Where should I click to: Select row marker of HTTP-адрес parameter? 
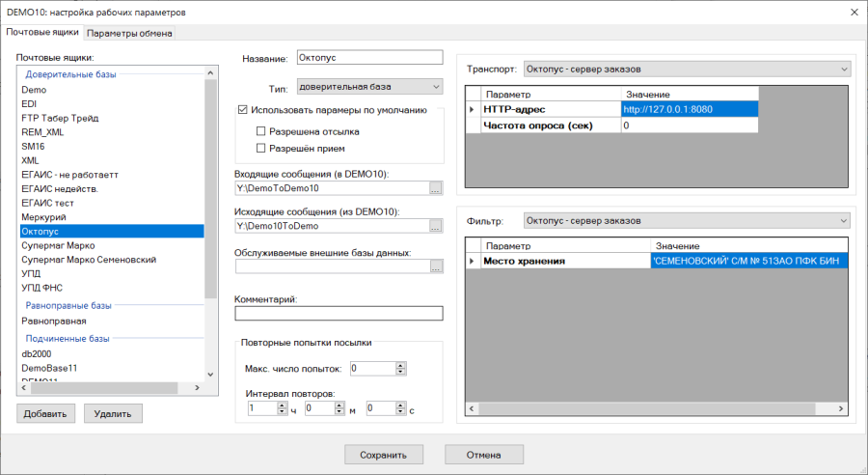(x=473, y=109)
